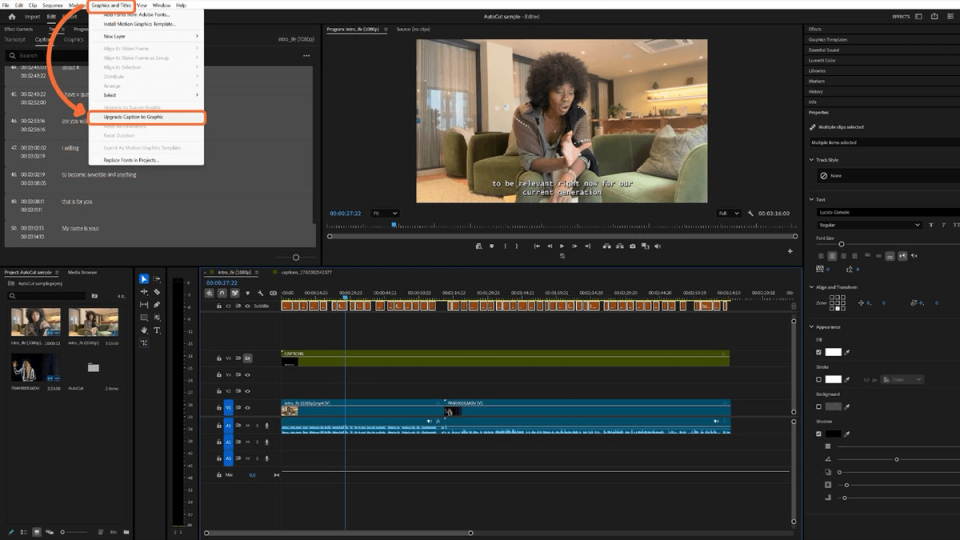Select the Pen tool
Viewport: 960px width, 540px height.
tap(157, 304)
